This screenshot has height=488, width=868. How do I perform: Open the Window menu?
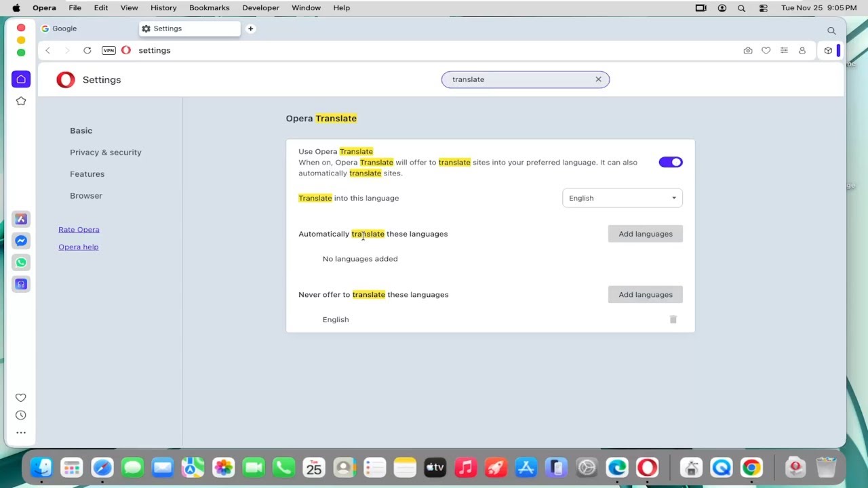306,8
